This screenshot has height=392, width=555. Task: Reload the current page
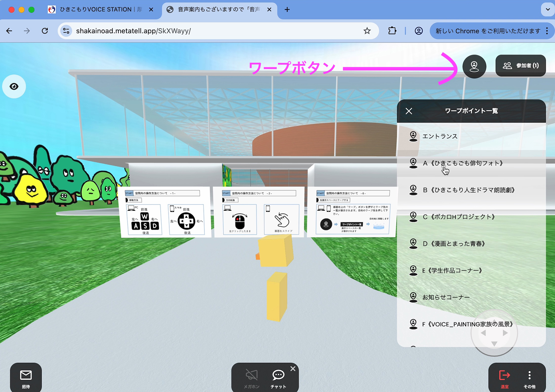45,31
